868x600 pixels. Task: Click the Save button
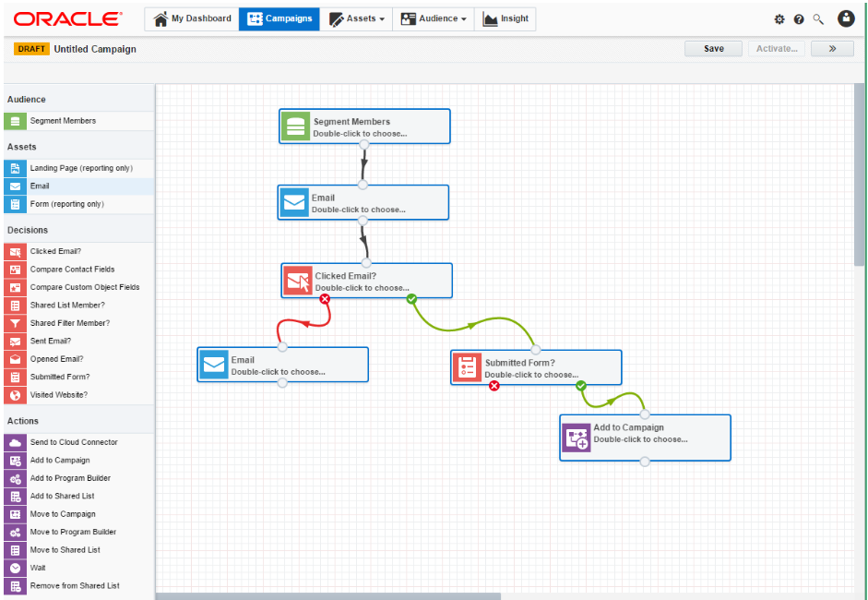714,49
